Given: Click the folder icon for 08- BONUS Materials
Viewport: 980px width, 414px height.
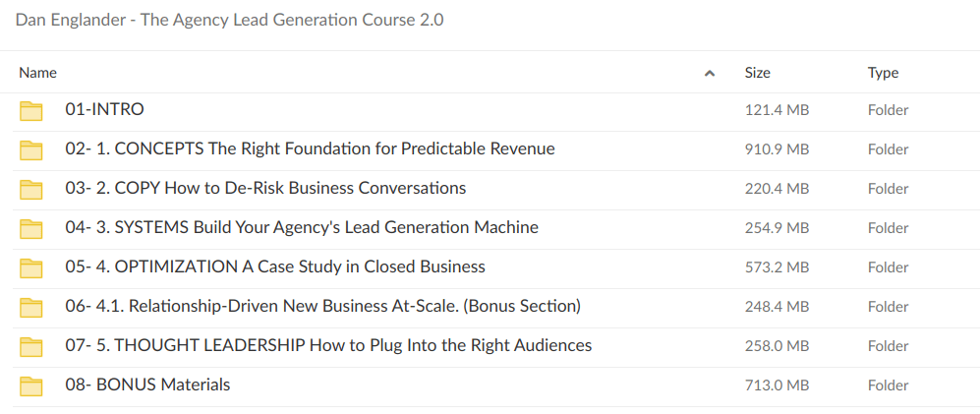Looking at the screenshot, I should (32, 385).
